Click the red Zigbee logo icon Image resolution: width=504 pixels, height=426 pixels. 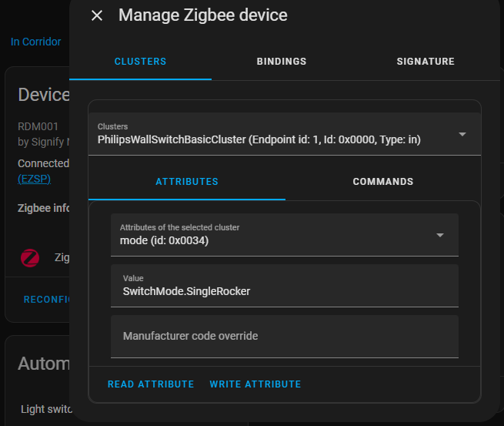[x=30, y=258]
